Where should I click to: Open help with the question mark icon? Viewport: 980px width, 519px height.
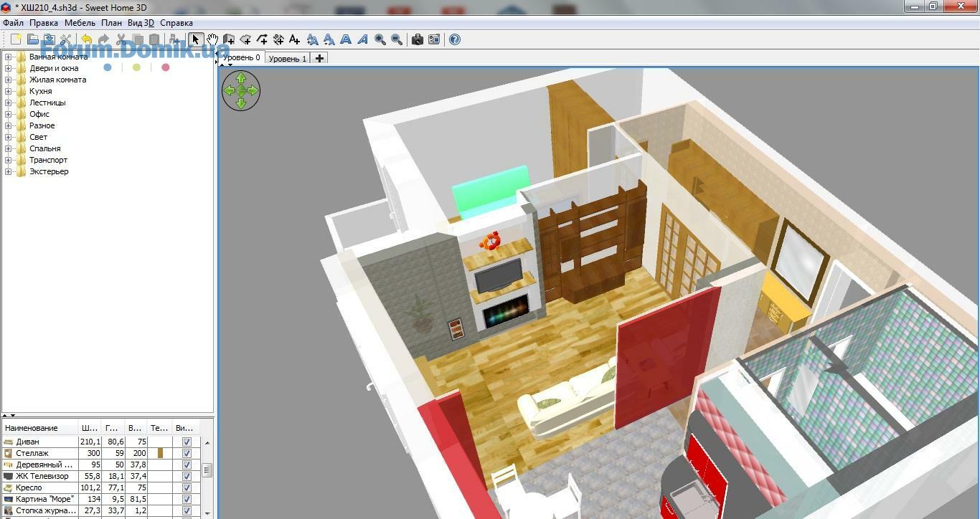(x=454, y=39)
